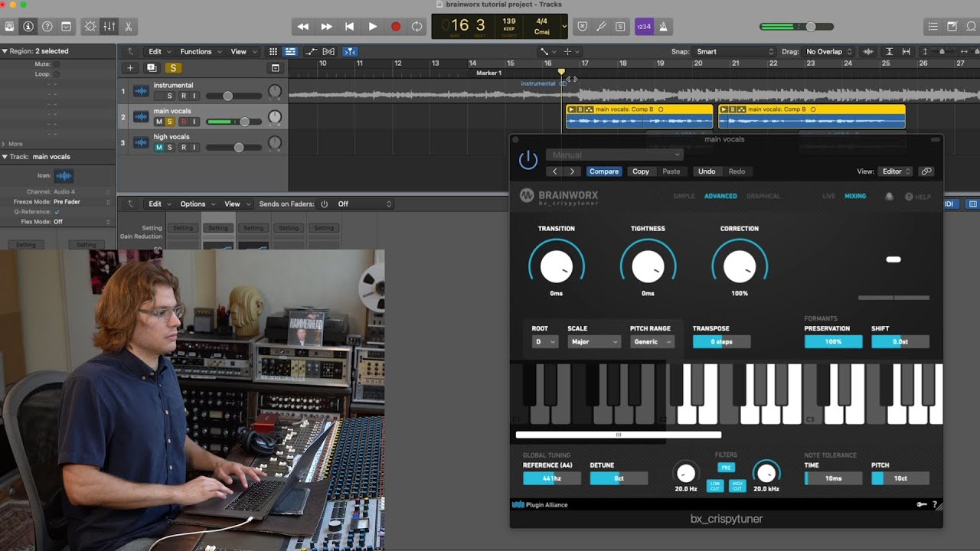This screenshot has height=551, width=980.
Task: Select the LIVE mode in crispytuner
Action: click(829, 196)
